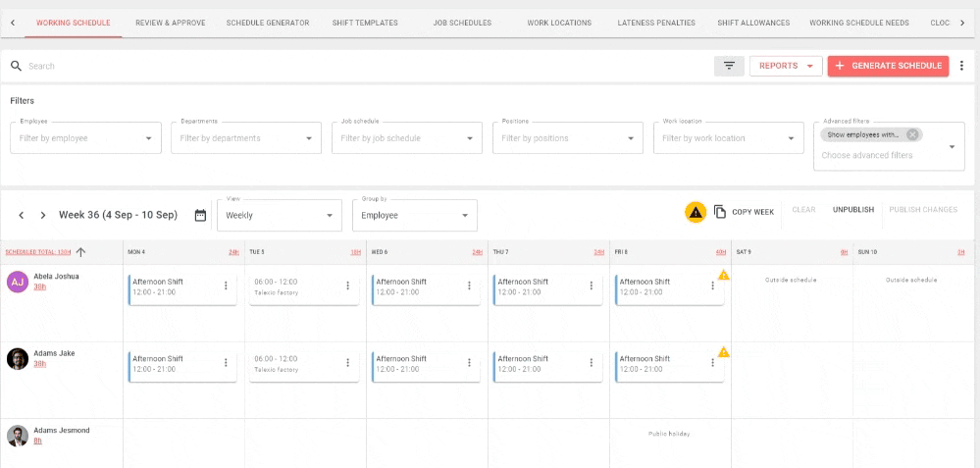
Task: Switch to the Job Schedules tab
Action: tap(462, 23)
